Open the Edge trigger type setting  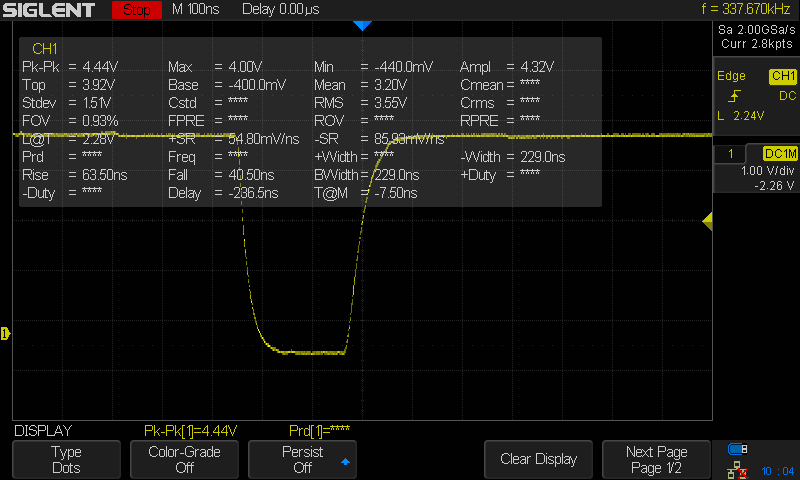click(733, 77)
